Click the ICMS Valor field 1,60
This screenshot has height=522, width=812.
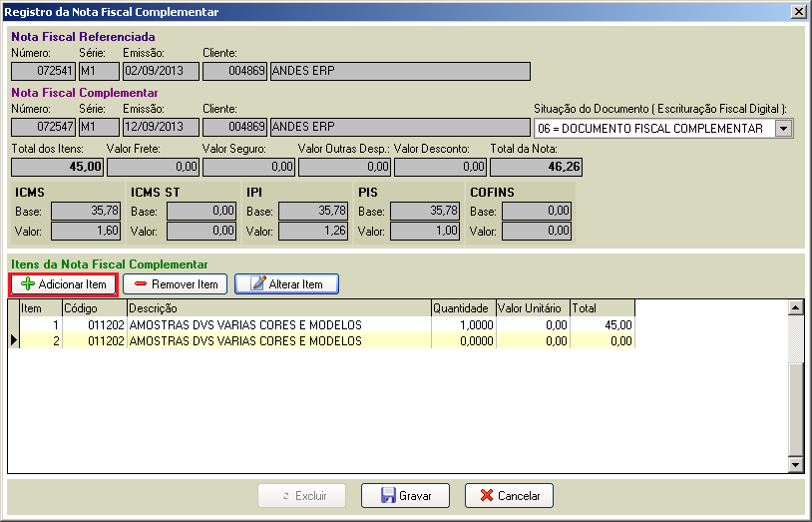pyautogui.click(x=86, y=232)
